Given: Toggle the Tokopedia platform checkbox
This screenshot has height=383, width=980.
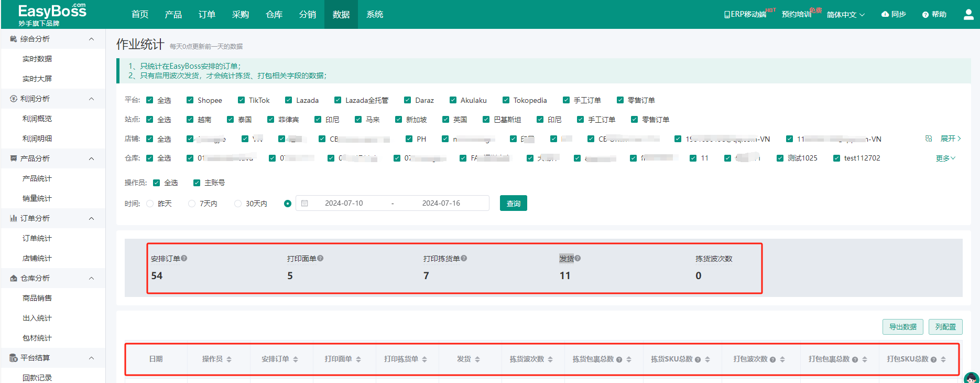Looking at the screenshot, I should click(506, 100).
